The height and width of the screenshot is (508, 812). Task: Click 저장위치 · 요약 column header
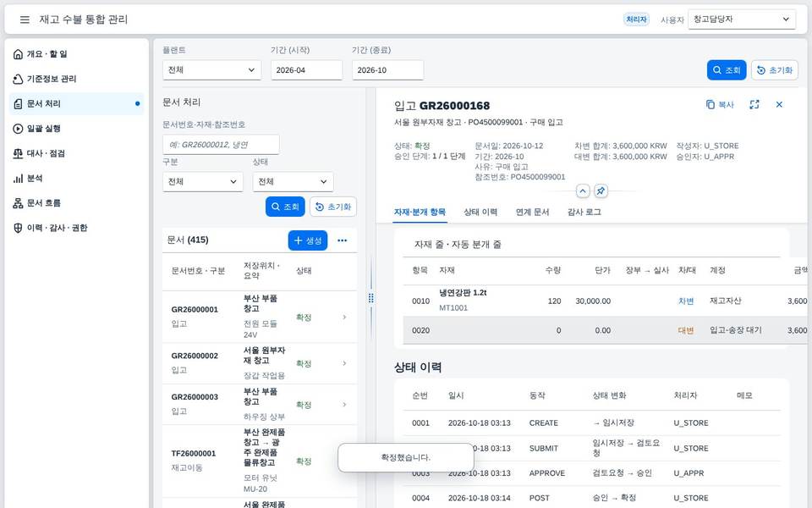pos(261,271)
